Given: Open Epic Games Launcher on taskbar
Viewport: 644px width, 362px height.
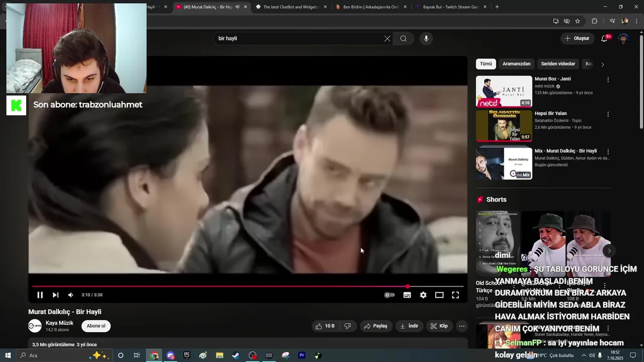Looking at the screenshot, I should (187, 355).
